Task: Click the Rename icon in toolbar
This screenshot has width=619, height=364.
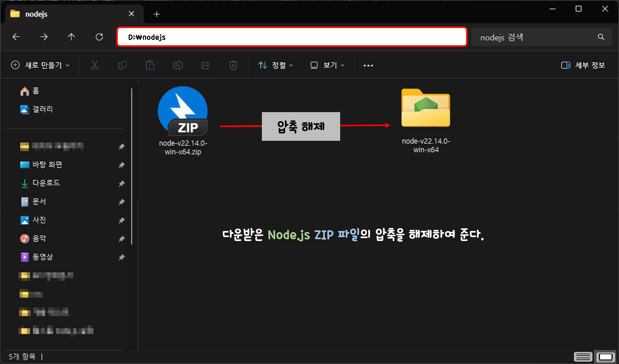Action: (x=178, y=65)
